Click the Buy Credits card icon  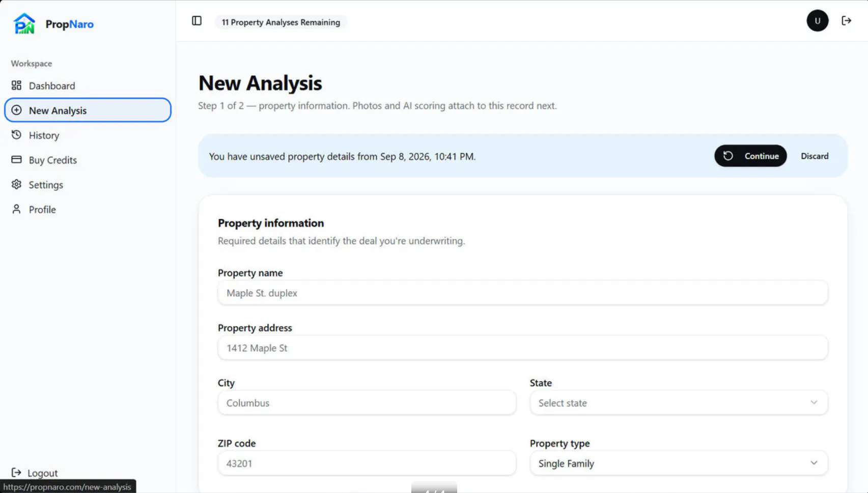[x=16, y=160]
